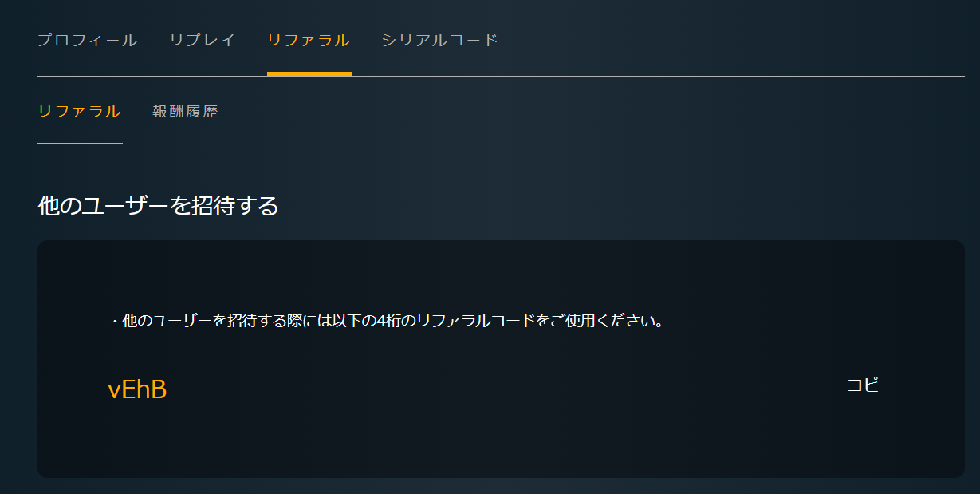
Task: Click the white underline beneath the active sub-tab
Action: (80, 143)
